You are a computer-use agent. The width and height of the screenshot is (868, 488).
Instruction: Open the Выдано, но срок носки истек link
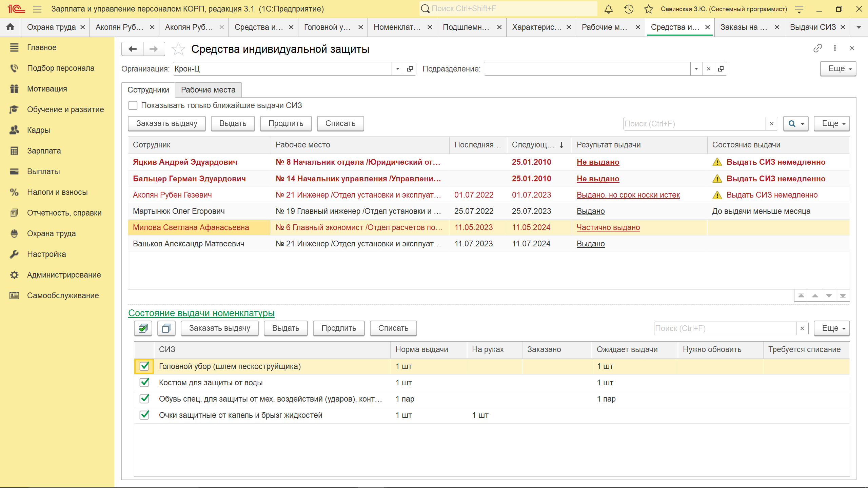[x=628, y=195]
